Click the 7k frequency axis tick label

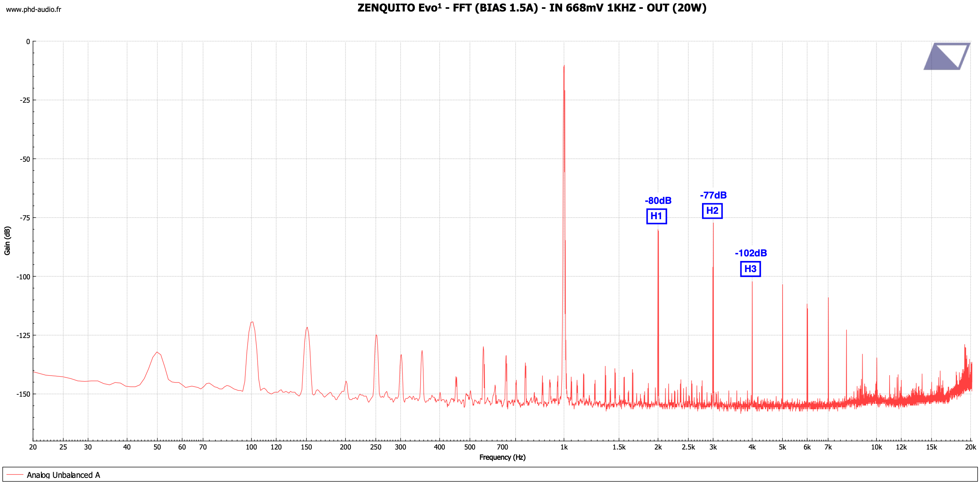click(828, 447)
